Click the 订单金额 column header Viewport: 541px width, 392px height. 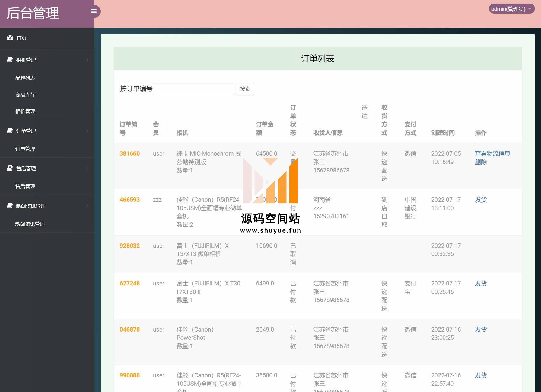pos(265,128)
